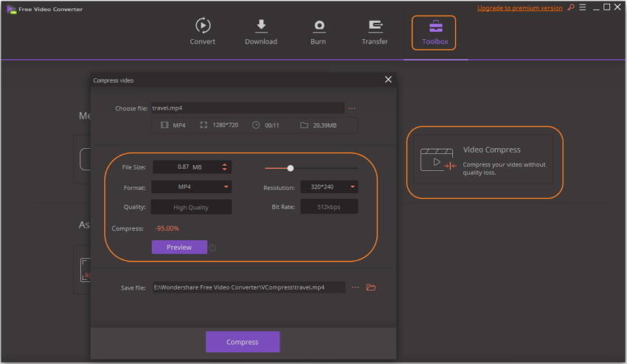This screenshot has width=627, height=364.
Task: Close the Compress video dialog
Action: [x=388, y=80]
